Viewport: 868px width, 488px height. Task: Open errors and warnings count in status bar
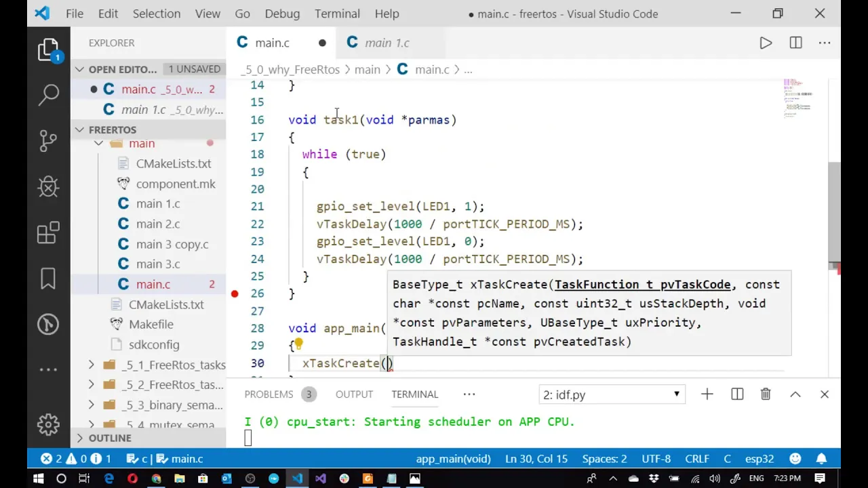pos(76,459)
